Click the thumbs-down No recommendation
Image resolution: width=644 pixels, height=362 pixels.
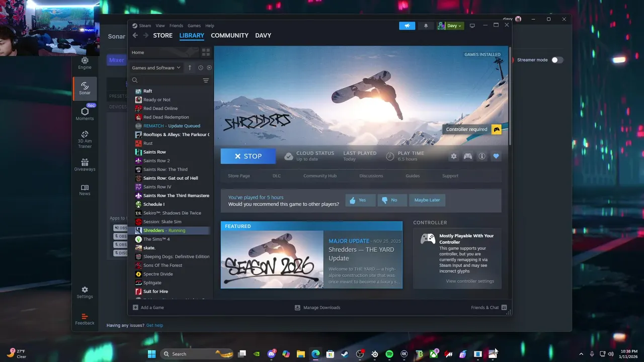pos(392,200)
